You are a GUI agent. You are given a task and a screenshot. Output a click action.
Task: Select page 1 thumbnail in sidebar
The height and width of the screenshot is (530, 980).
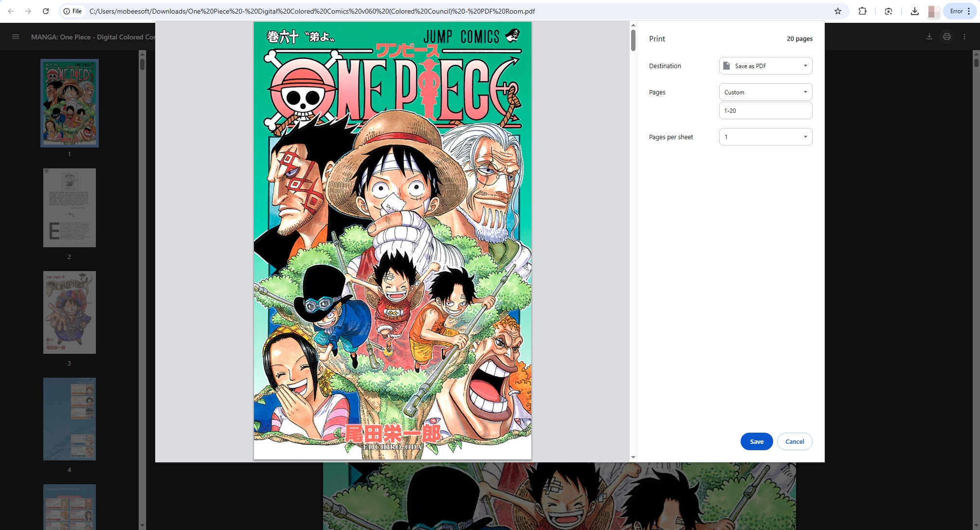pyautogui.click(x=70, y=103)
